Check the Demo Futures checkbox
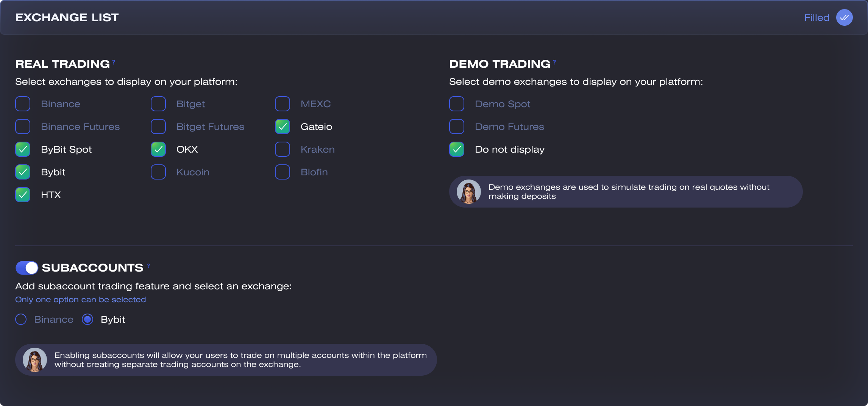The width and height of the screenshot is (868, 406). tap(457, 126)
